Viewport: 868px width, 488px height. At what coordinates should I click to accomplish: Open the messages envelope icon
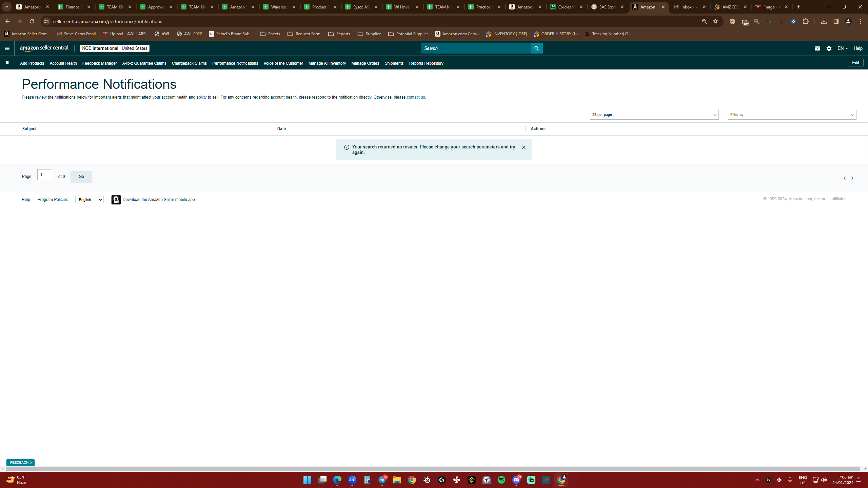(x=817, y=48)
